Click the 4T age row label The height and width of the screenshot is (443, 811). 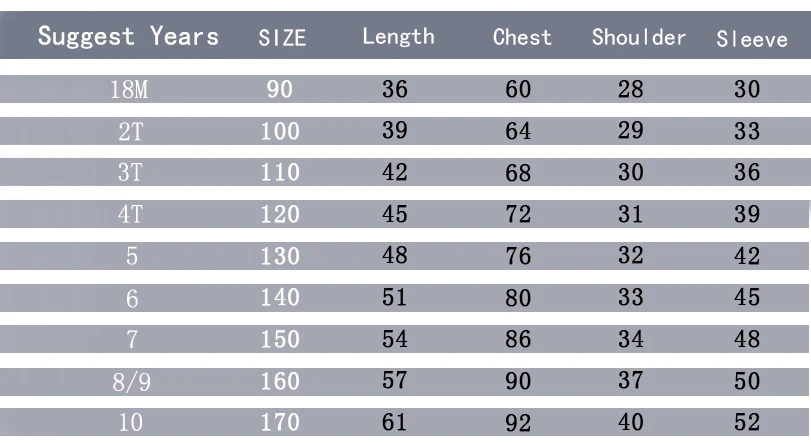click(130, 214)
